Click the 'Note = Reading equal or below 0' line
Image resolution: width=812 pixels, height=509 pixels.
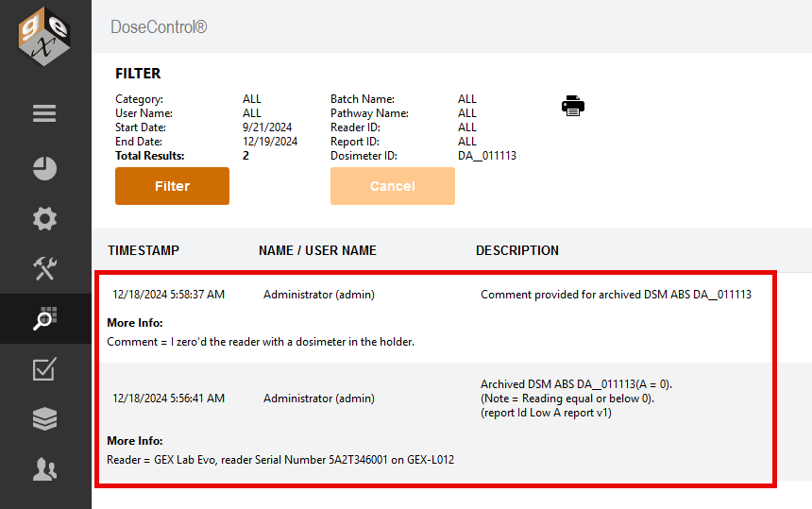[567, 399]
